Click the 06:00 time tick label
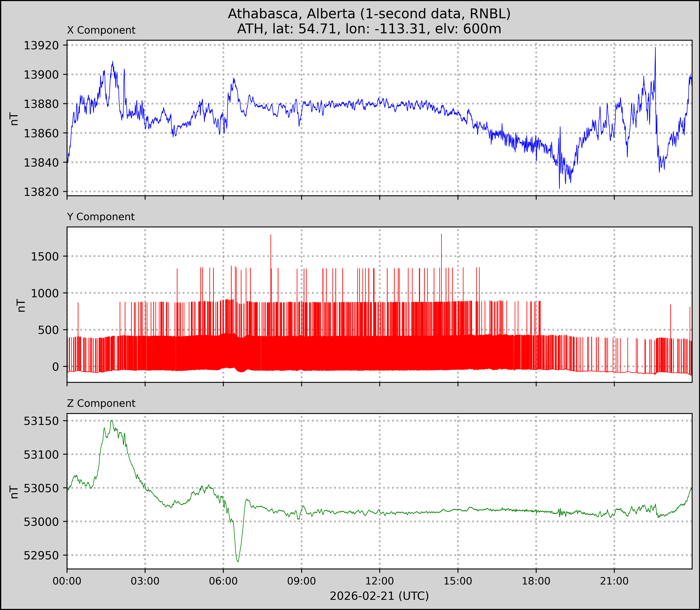This screenshot has height=610, width=700. 223,581
